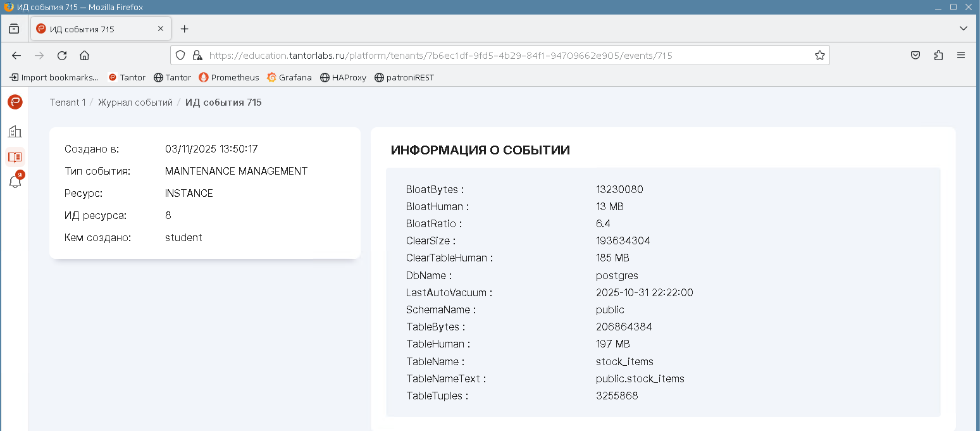
Task: Open Firefox View recent browsing
Action: pos(14,29)
